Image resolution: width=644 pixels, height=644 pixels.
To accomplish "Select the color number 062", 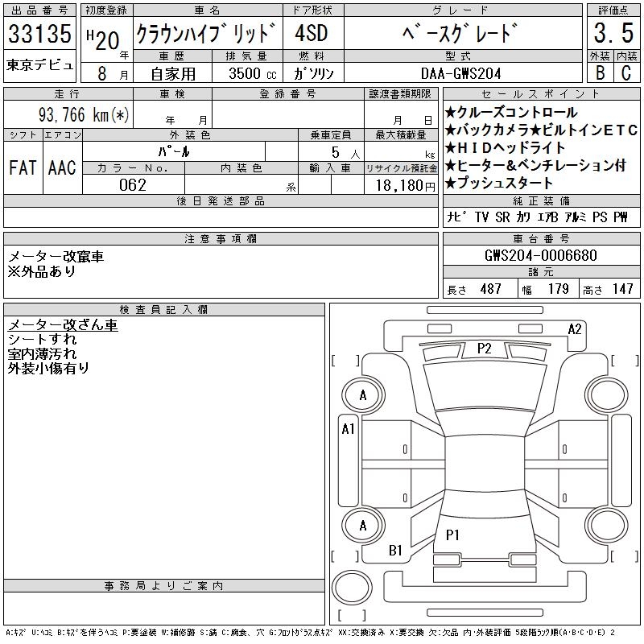I will (x=133, y=185).
